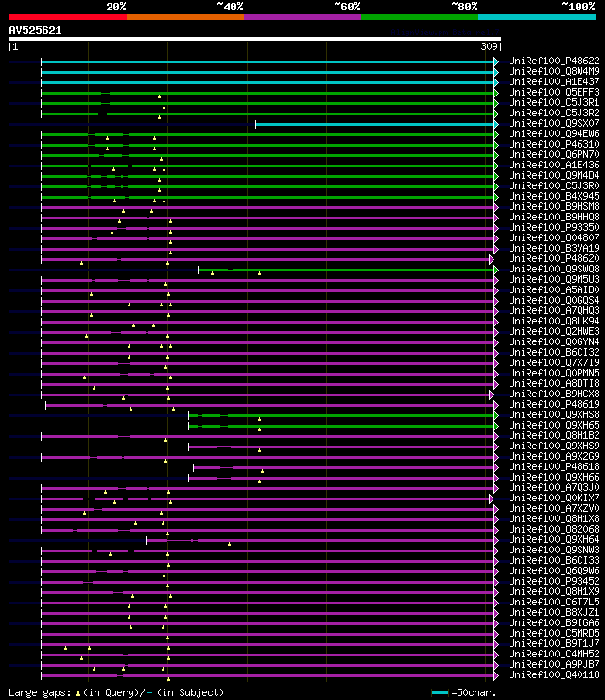Click the AV525621 query name
605x700 pixels.
[35, 30]
